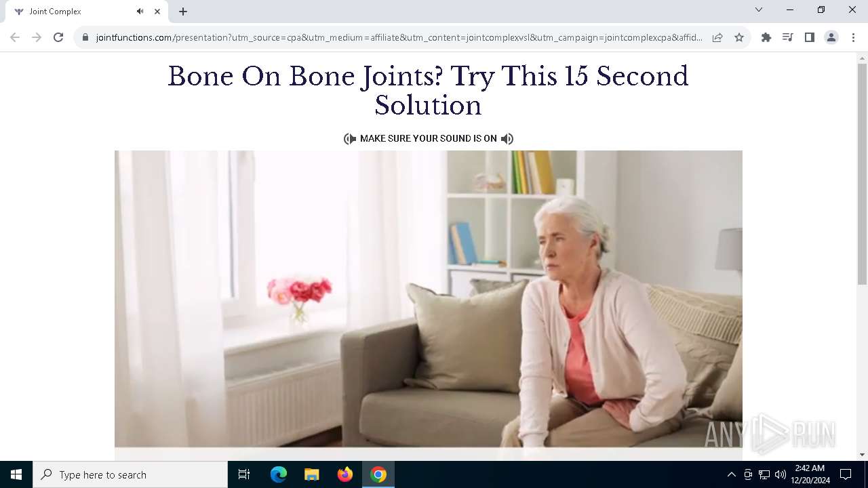Play the woman-on-sofa video

(x=429, y=299)
